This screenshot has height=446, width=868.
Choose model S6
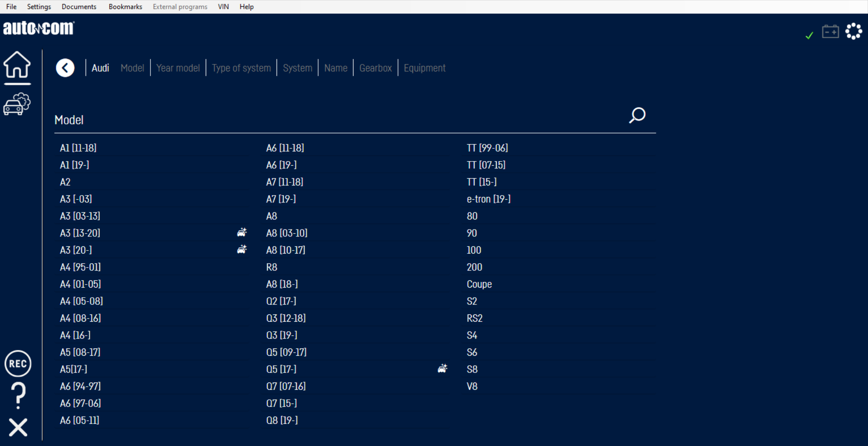472,352
